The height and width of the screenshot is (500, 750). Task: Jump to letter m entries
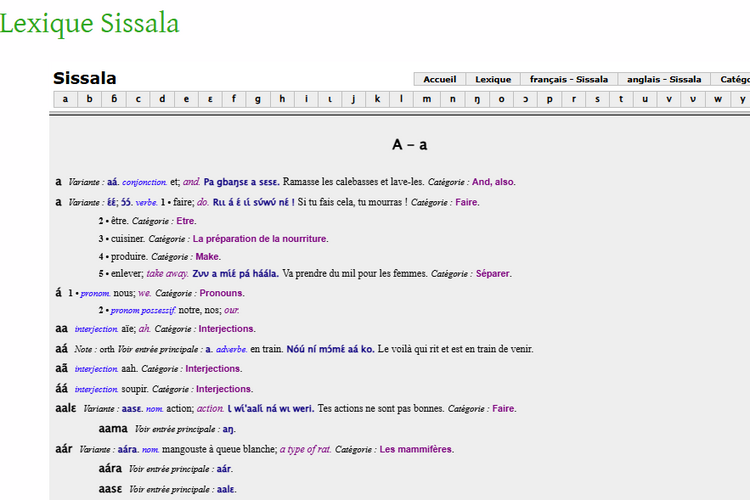[427, 98]
